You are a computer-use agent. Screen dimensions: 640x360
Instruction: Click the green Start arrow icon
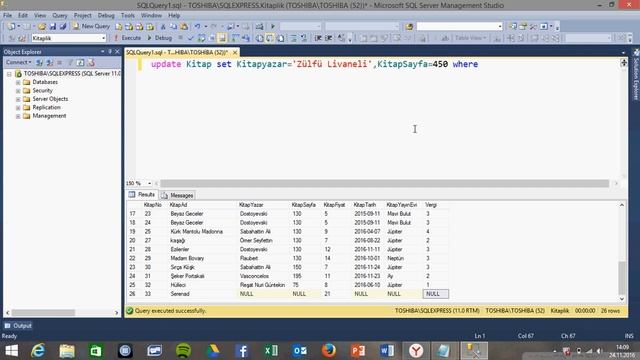click(273, 27)
